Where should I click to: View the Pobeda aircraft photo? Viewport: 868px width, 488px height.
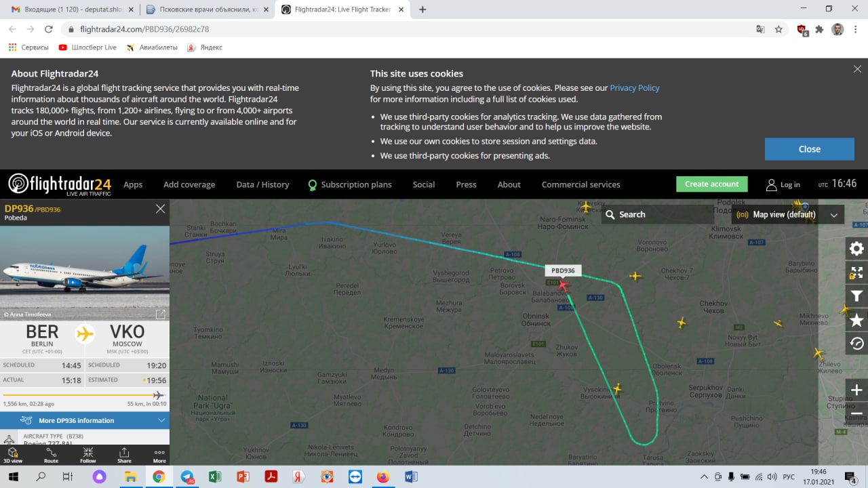[x=85, y=273]
